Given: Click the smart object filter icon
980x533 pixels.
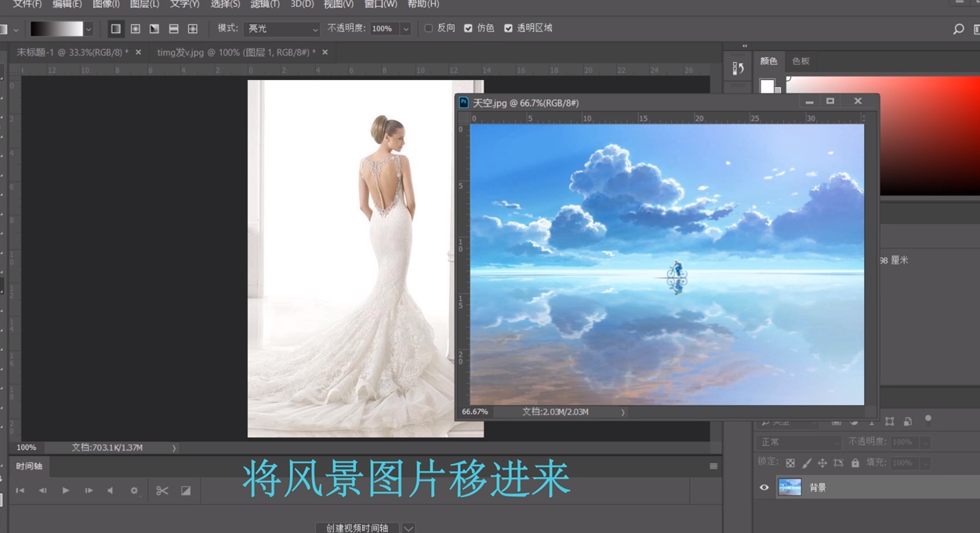Looking at the screenshot, I should pos(908,422).
